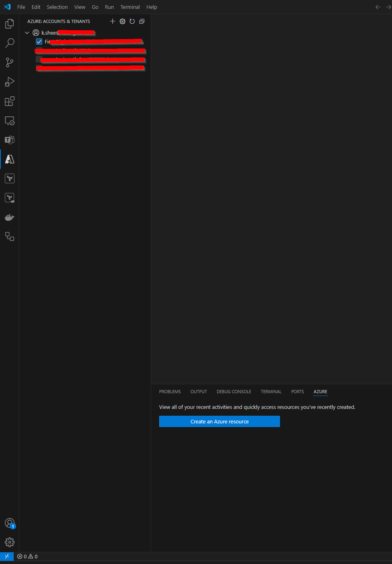Open the Accounts menu with notification badge

tap(9, 523)
